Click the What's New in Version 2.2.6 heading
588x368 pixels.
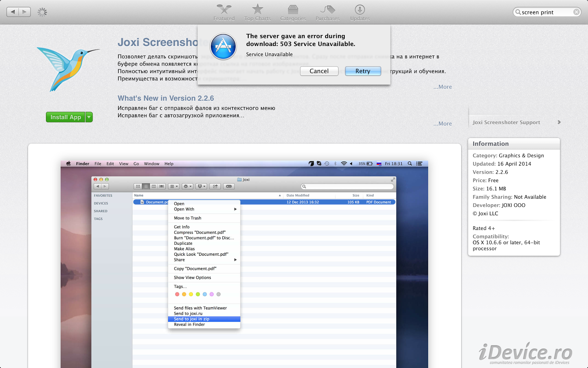166,98
